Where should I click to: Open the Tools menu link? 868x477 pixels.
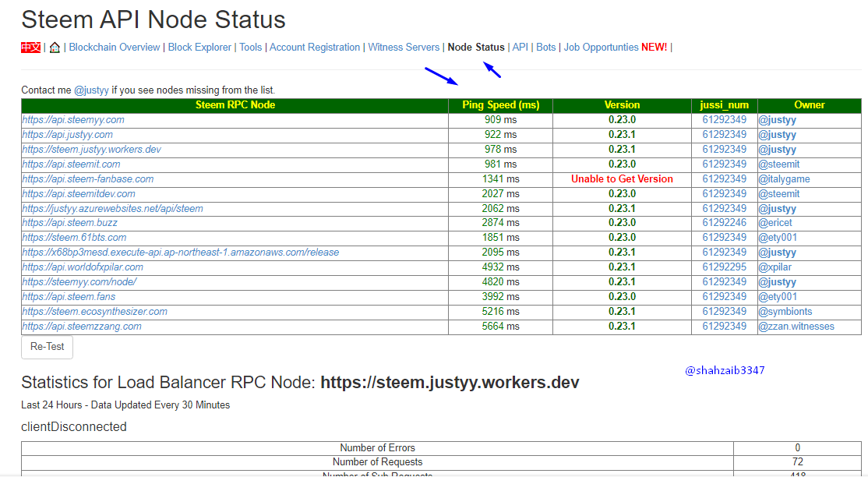click(x=250, y=48)
